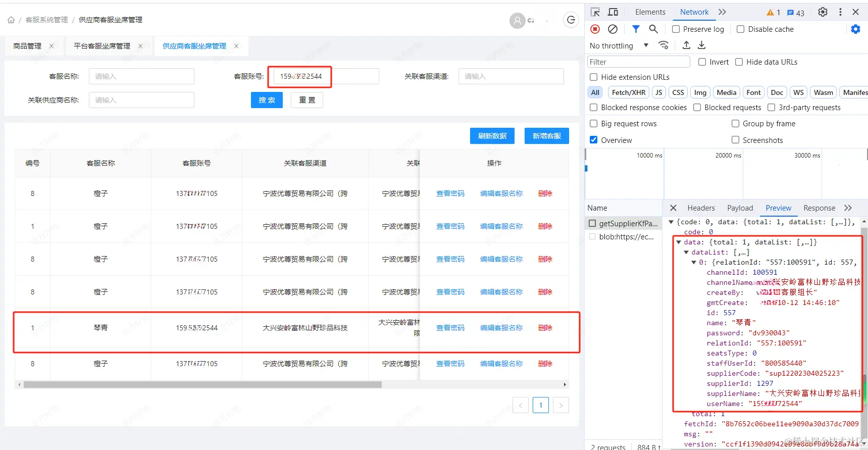868x450 pixels.
Task: Tick 3rd-party requests checkbox
Action: click(x=772, y=108)
